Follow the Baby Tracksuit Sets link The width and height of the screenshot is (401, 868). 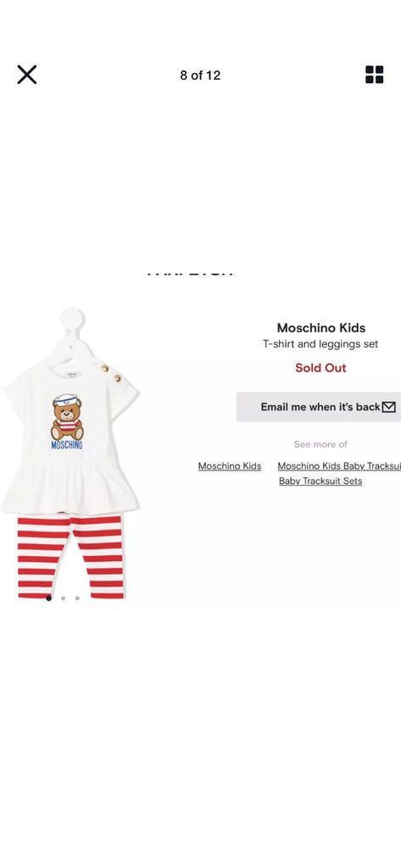click(x=320, y=481)
